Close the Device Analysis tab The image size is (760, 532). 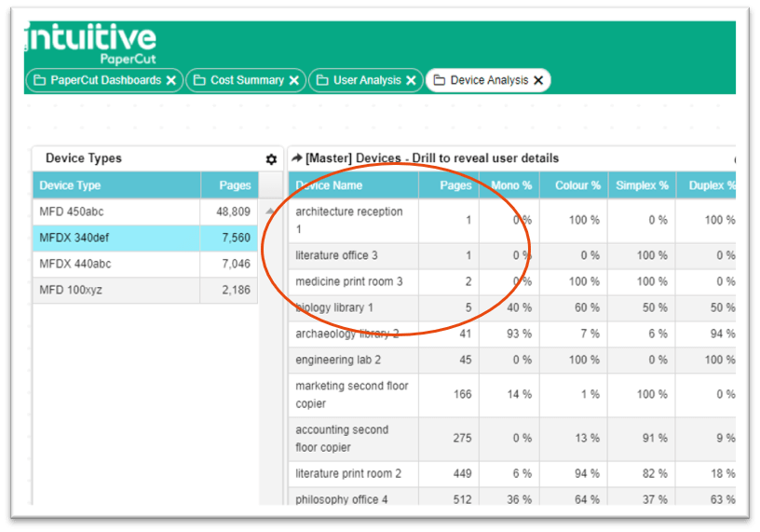pyautogui.click(x=538, y=80)
